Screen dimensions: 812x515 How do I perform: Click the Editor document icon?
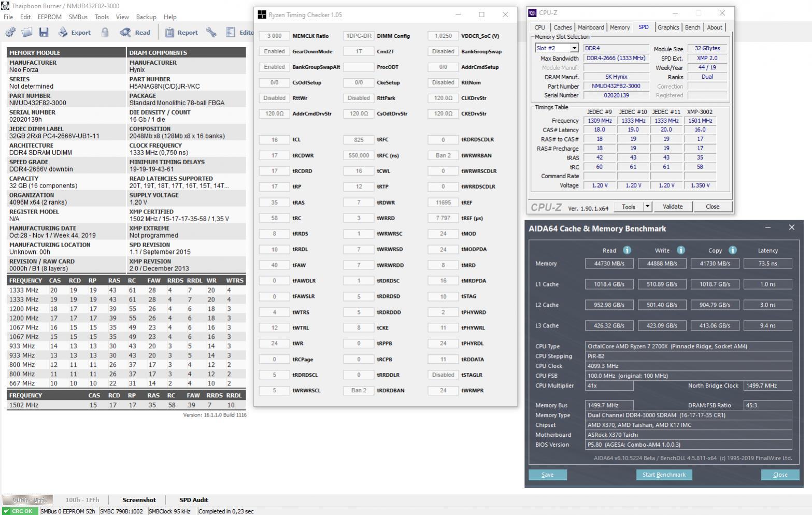[231, 32]
